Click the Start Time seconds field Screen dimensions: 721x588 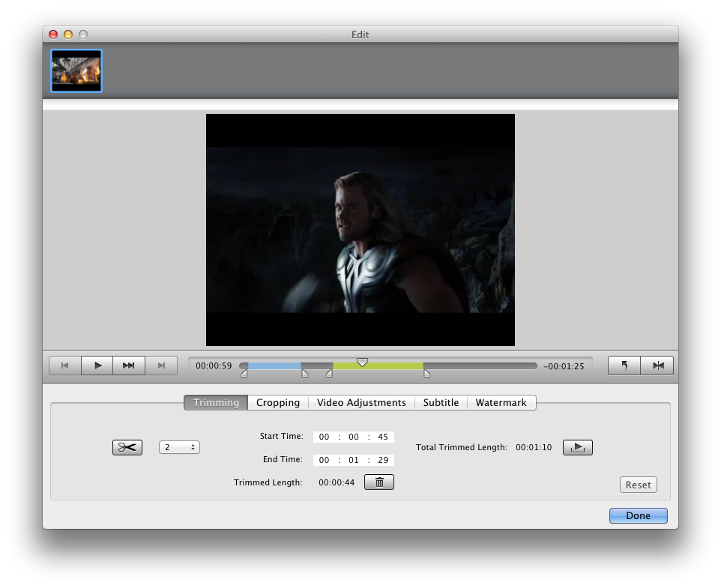pyautogui.click(x=383, y=437)
